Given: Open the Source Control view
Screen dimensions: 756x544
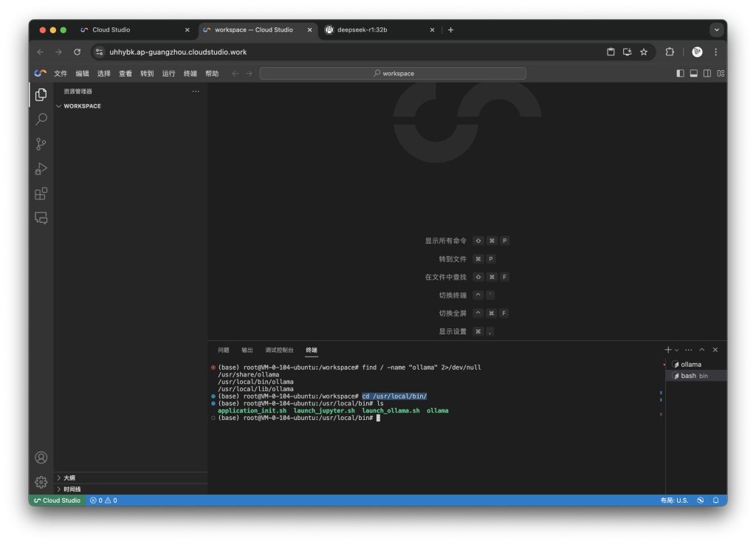Looking at the screenshot, I should (41, 144).
